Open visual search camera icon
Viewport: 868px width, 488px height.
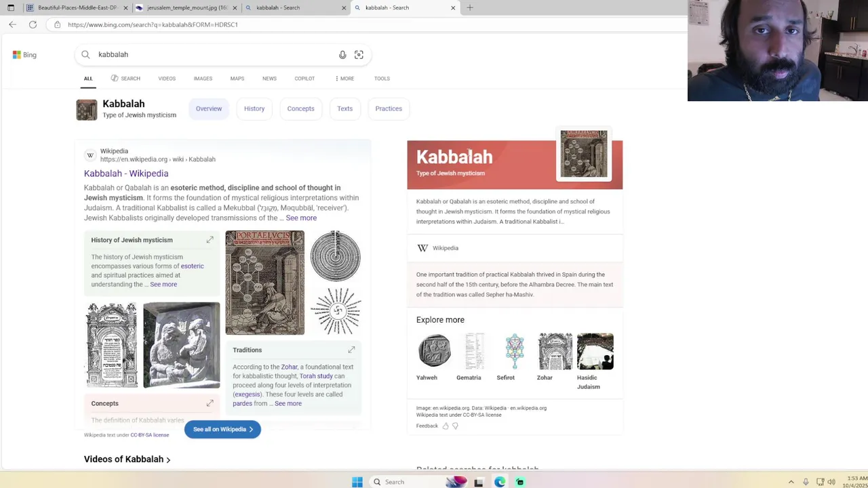(x=359, y=55)
